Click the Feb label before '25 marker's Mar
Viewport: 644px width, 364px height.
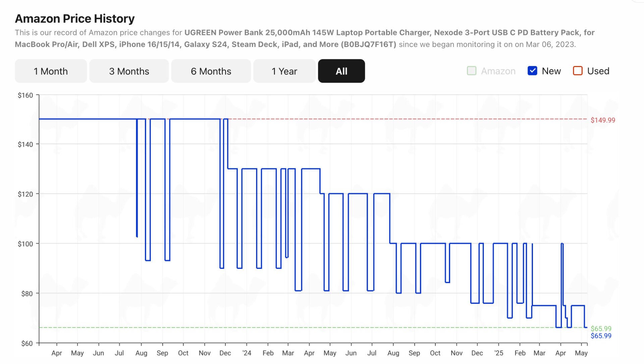click(x=520, y=353)
